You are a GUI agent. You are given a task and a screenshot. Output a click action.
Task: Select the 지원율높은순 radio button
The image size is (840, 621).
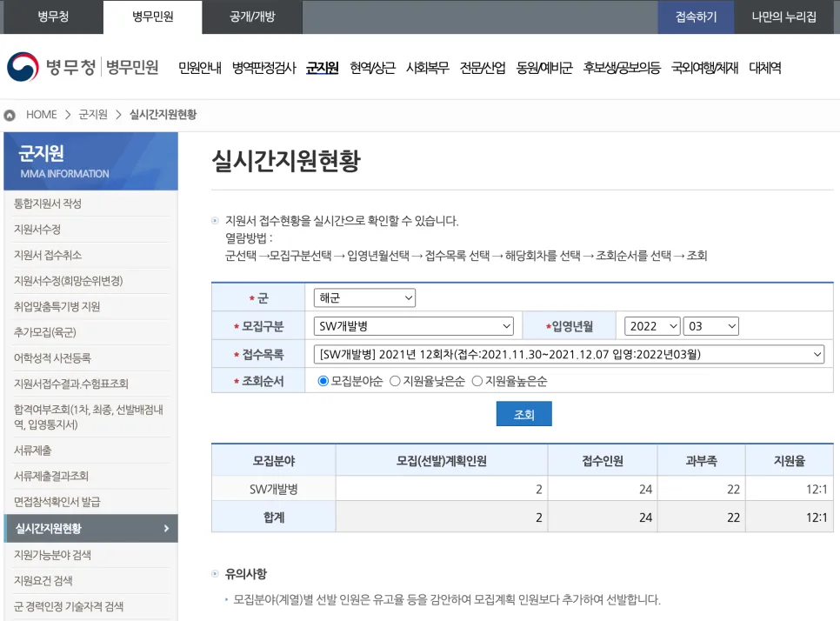(x=477, y=381)
